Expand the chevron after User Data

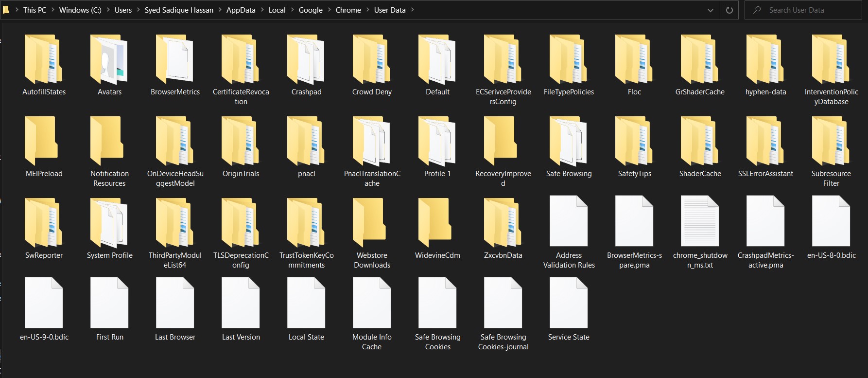(413, 10)
